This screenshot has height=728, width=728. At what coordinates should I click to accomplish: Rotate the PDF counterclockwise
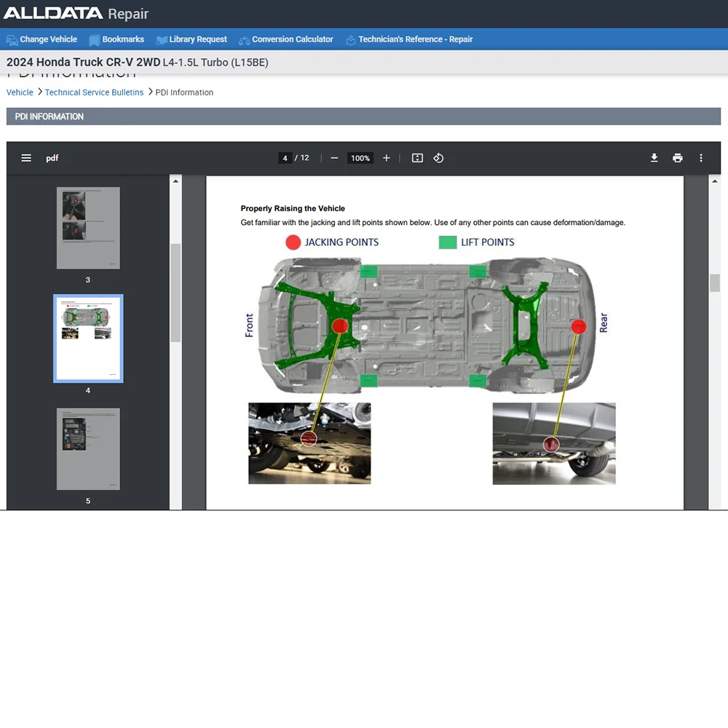coord(438,158)
